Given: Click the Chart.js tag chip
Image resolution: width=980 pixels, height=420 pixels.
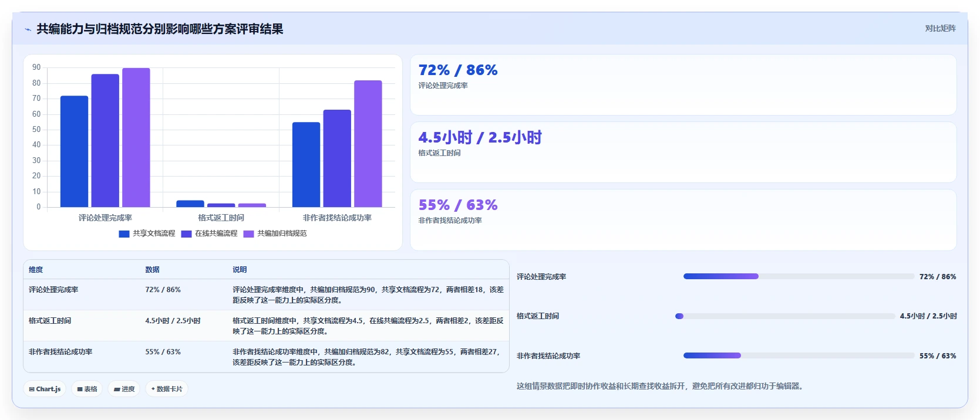Looking at the screenshot, I should tap(45, 389).
